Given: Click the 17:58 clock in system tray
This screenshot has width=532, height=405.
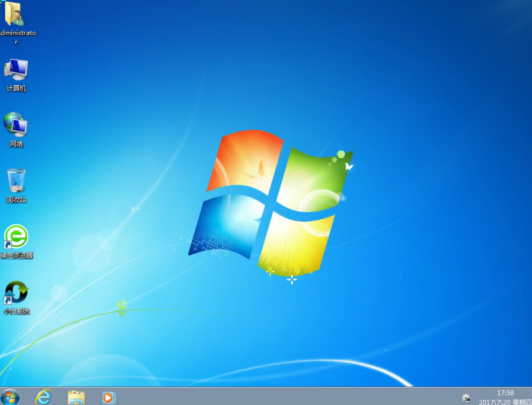Looking at the screenshot, I should click(505, 393).
